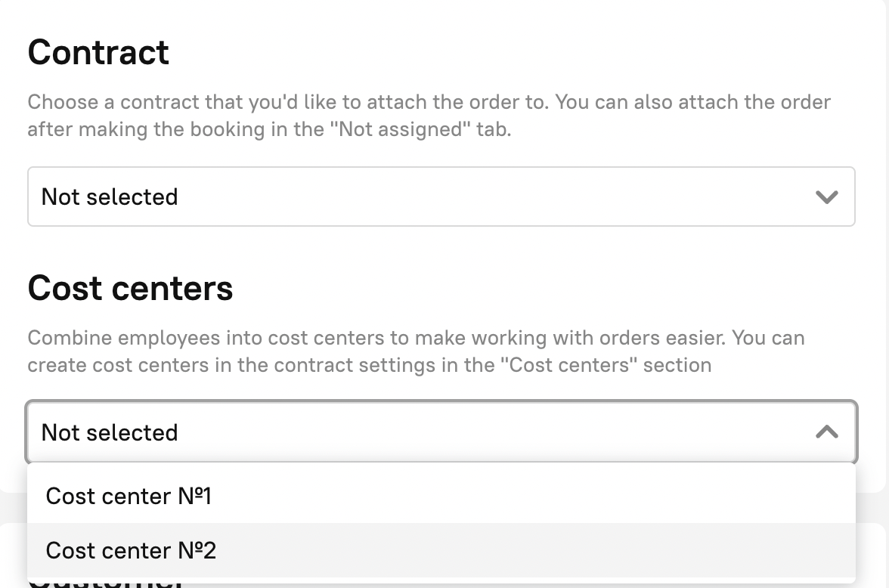
Task: Click the "Cost centers" section heading
Action: pyautogui.click(x=130, y=288)
